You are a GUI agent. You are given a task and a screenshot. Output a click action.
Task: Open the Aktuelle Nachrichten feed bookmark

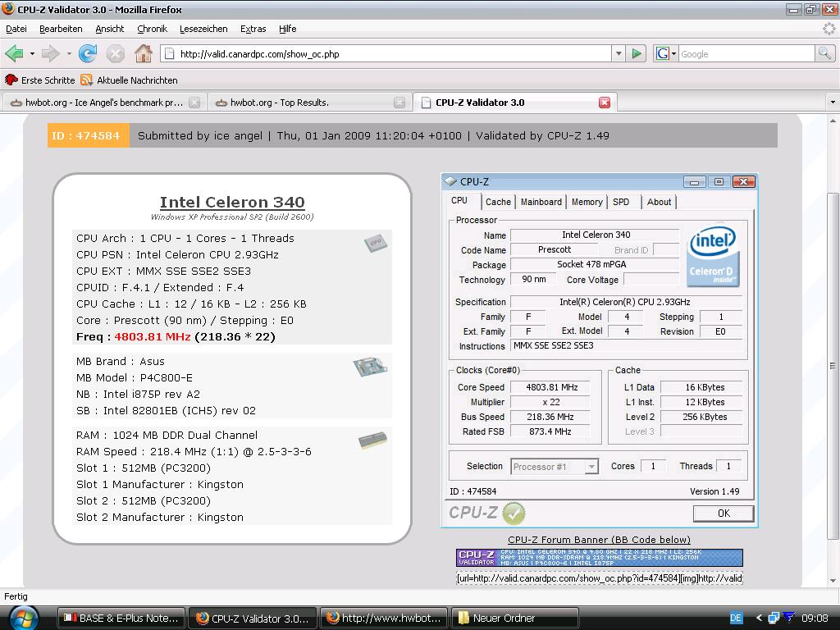pos(129,80)
